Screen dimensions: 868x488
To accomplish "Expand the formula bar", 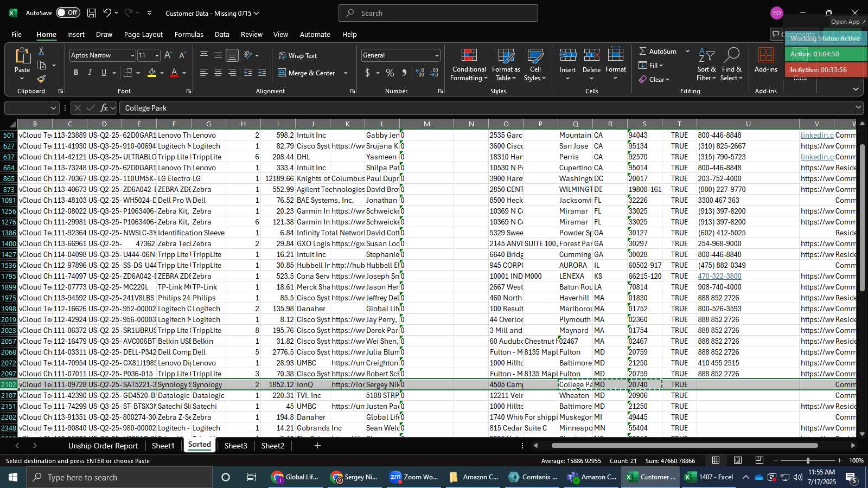I will 858,107.
